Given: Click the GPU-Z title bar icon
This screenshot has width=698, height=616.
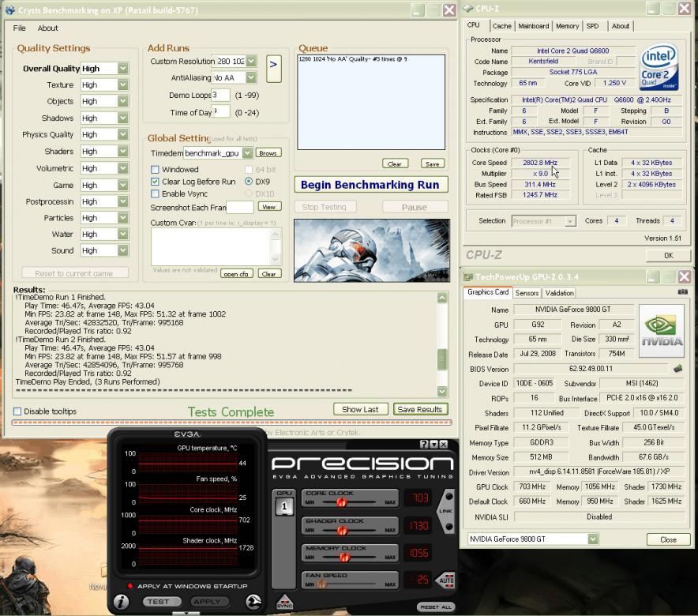Looking at the screenshot, I should [x=468, y=277].
